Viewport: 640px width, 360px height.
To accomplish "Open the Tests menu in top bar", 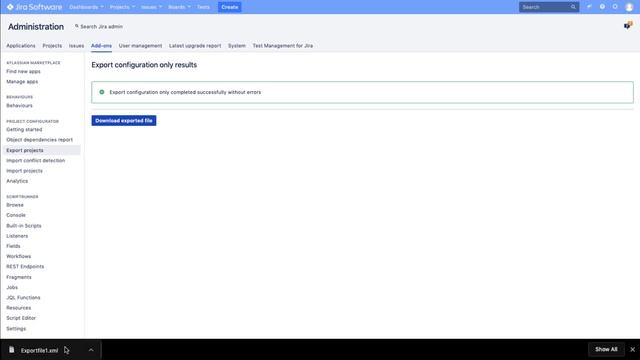I will pyautogui.click(x=203, y=7).
